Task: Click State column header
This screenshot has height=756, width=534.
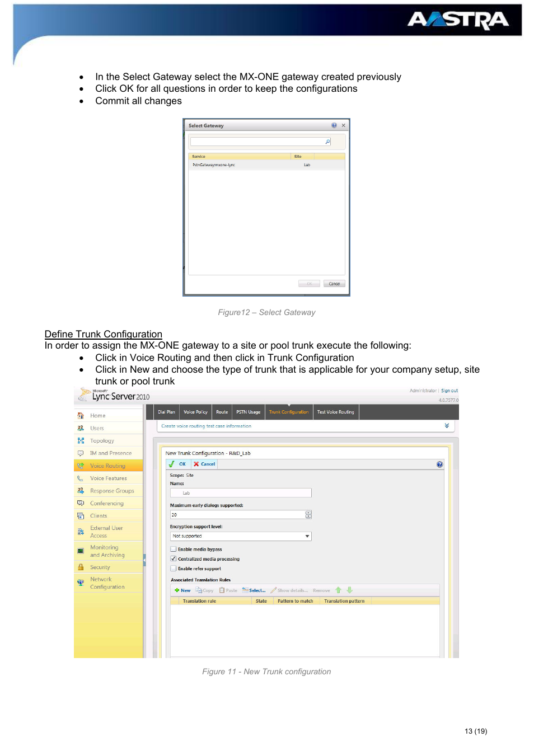Action: point(261,601)
